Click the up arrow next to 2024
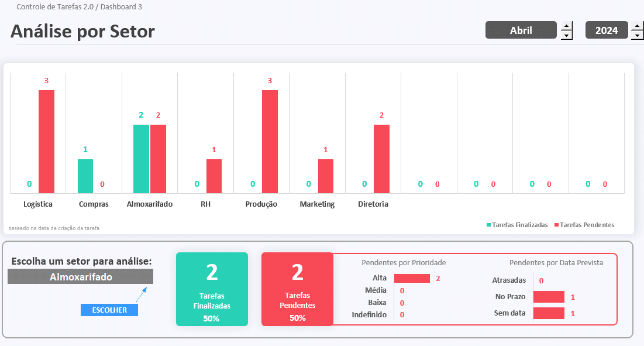Viewport: 644px width, 346px height. 638,26
